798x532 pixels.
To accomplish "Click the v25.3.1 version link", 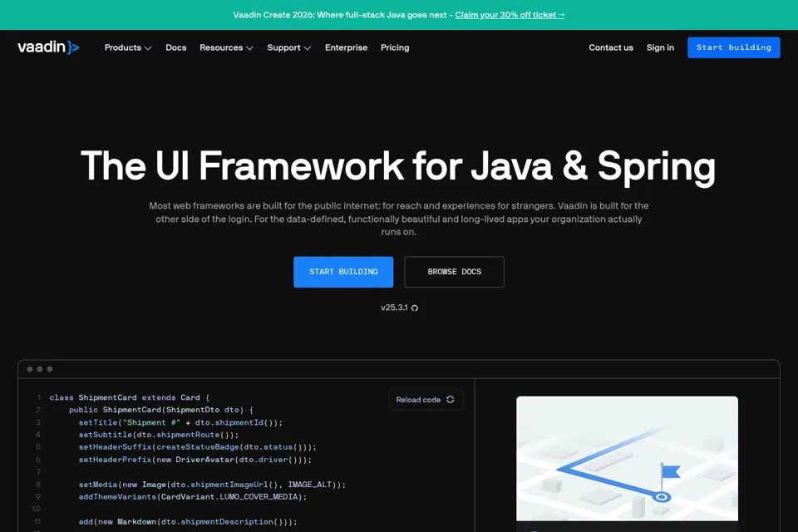I will point(394,308).
